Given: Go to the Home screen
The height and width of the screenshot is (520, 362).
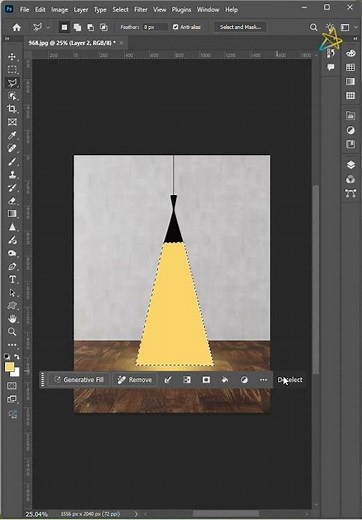Looking at the screenshot, I should point(16,27).
